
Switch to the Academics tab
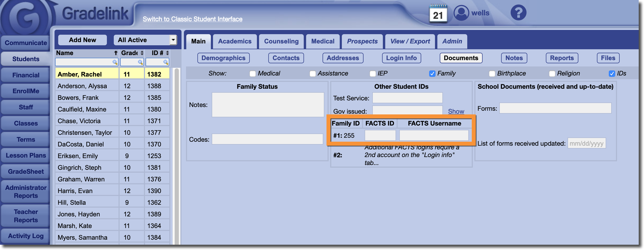(x=235, y=41)
